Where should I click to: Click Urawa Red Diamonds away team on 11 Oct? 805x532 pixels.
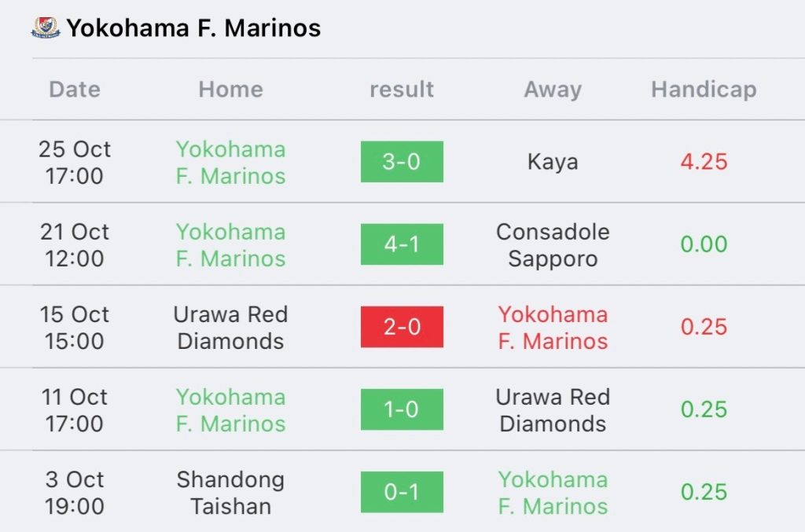(553, 410)
